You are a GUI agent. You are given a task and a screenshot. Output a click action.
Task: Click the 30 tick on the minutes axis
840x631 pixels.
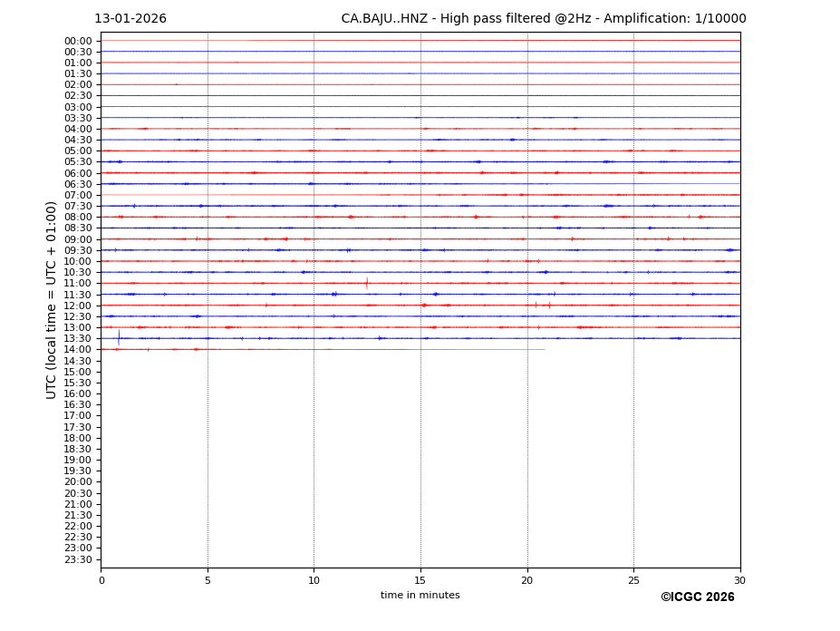[739, 580]
